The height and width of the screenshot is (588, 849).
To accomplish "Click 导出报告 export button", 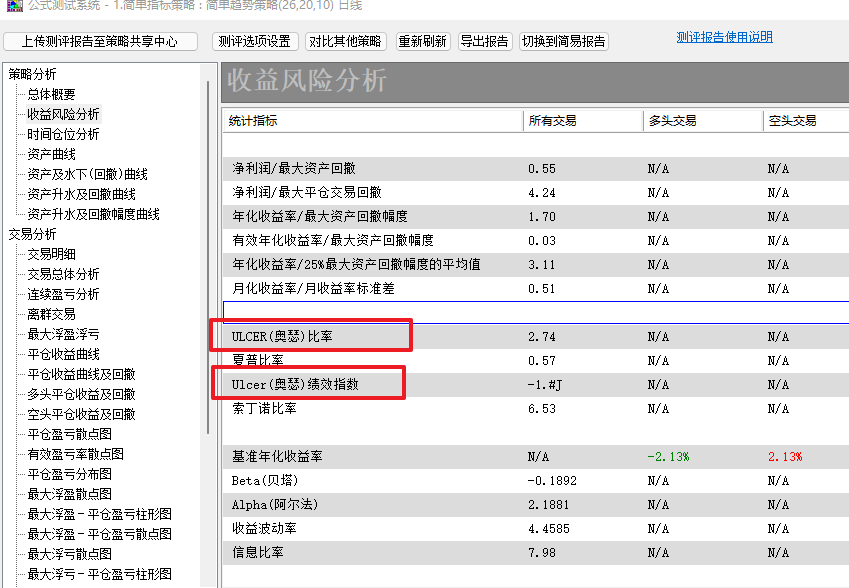I will click(x=485, y=42).
